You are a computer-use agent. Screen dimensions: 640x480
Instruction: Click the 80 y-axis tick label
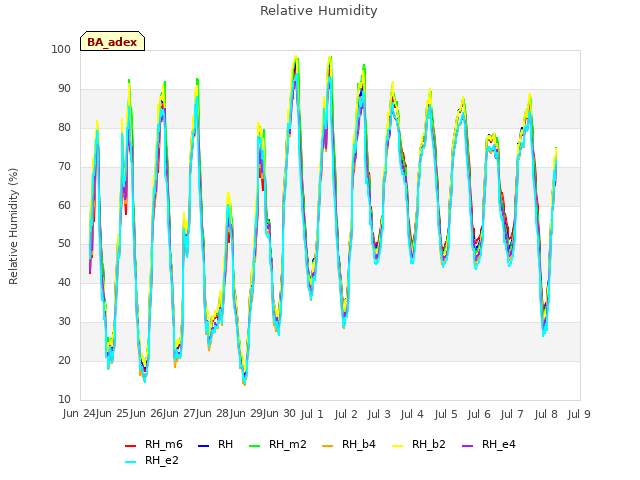(x=64, y=127)
